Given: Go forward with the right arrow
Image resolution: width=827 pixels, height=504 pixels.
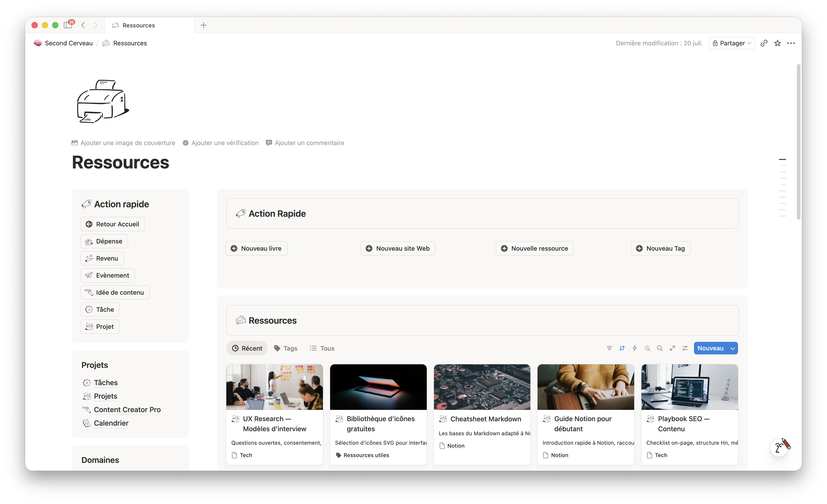Looking at the screenshot, I should click(x=96, y=25).
